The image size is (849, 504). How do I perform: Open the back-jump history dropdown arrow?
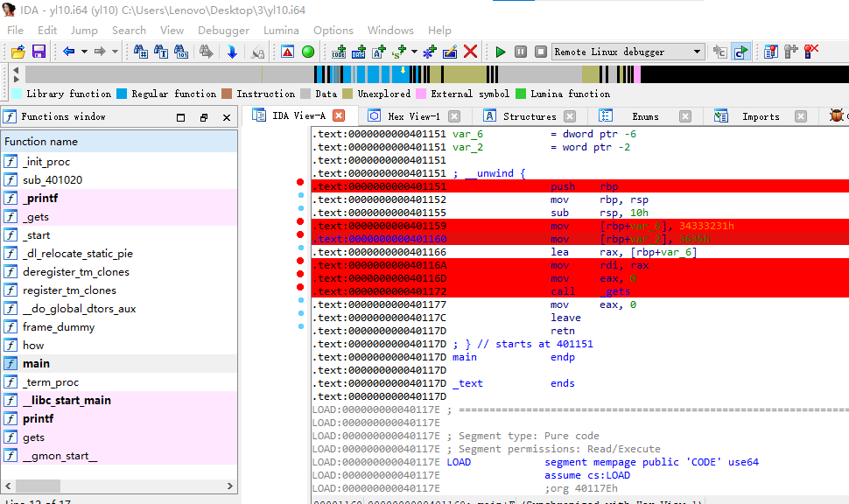pos(85,52)
